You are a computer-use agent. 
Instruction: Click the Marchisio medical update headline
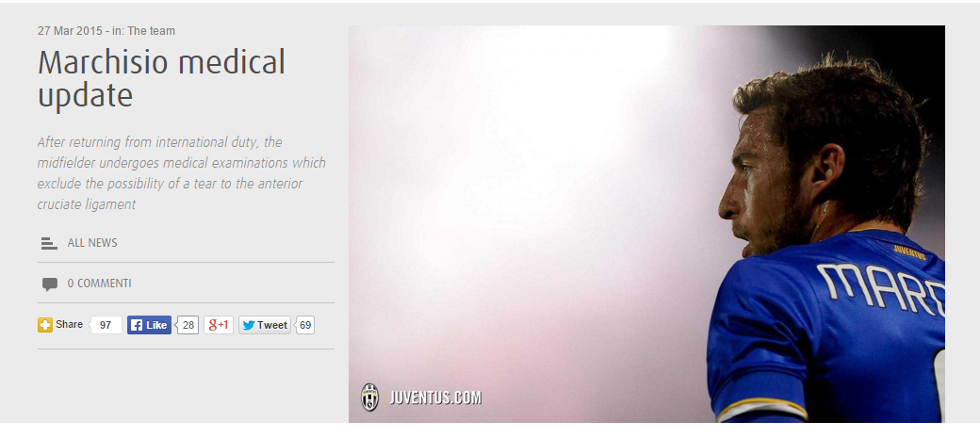click(x=161, y=79)
